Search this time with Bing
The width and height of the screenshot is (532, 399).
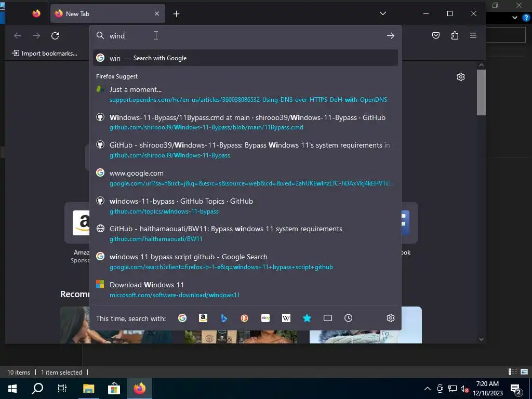(224, 318)
